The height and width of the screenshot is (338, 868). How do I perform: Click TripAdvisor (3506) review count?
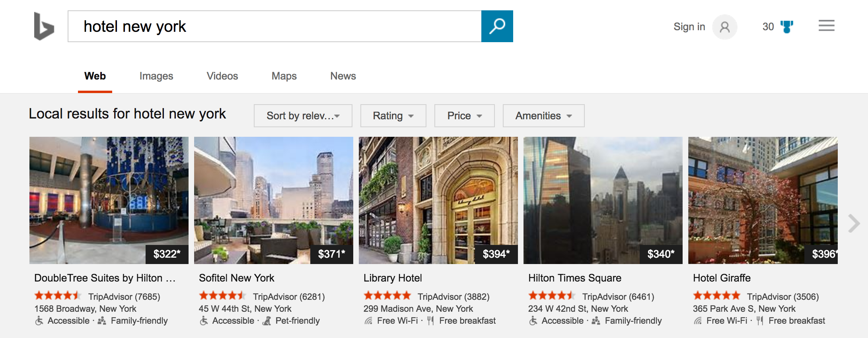pyautogui.click(x=783, y=297)
